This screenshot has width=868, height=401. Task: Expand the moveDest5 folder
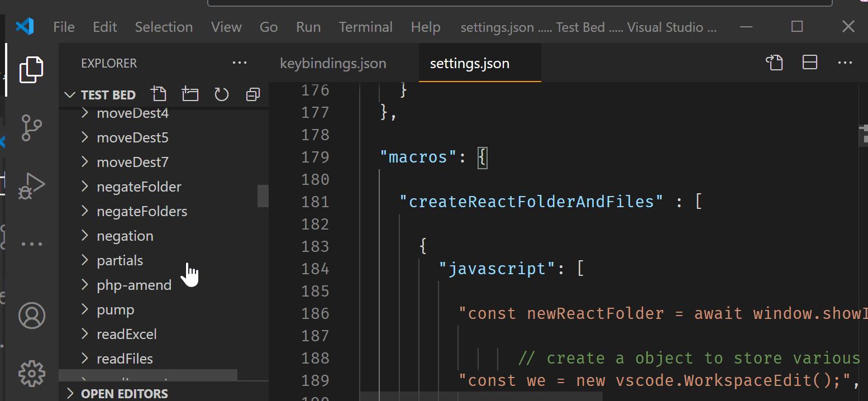(164, 137)
